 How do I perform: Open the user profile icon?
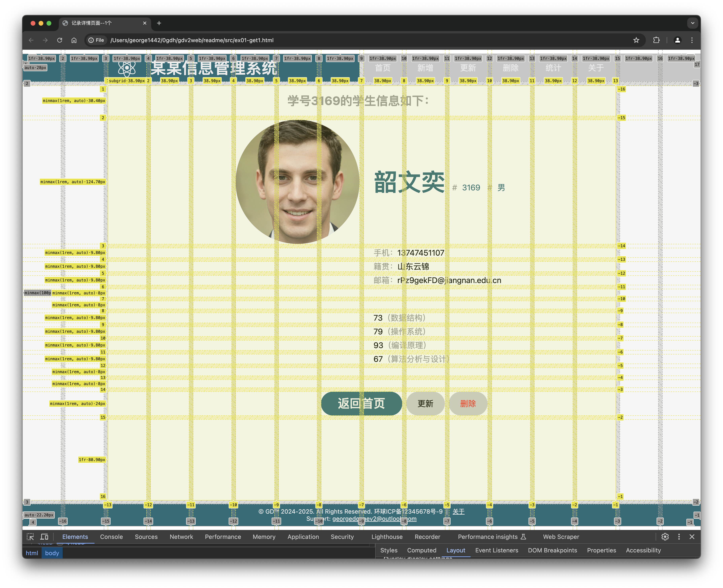point(677,40)
